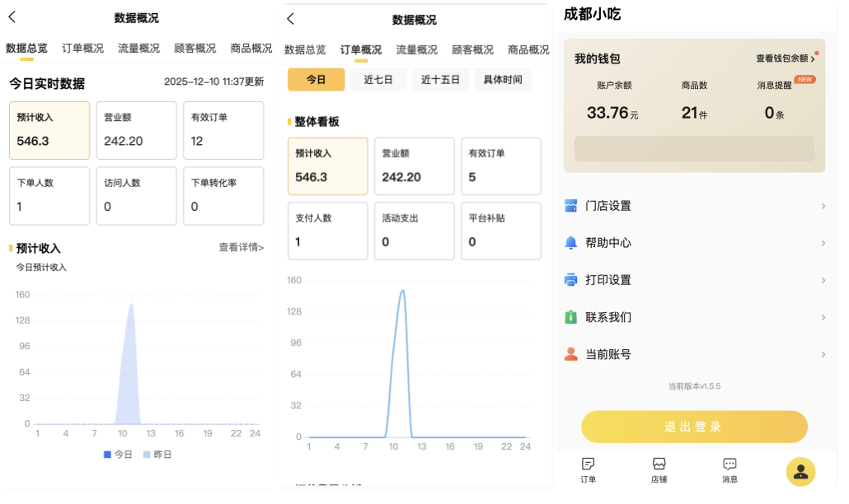The height and width of the screenshot is (504, 849).
Task: Go back from middle data overview screen
Action: [291, 19]
